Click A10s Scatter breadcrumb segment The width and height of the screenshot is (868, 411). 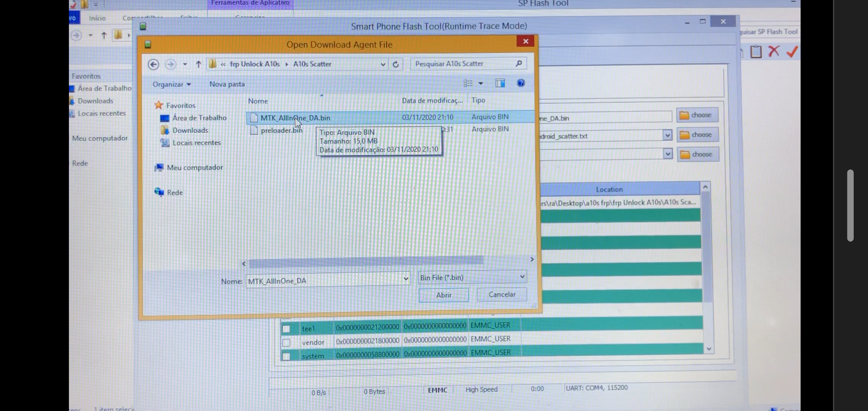(x=312, y=64)
